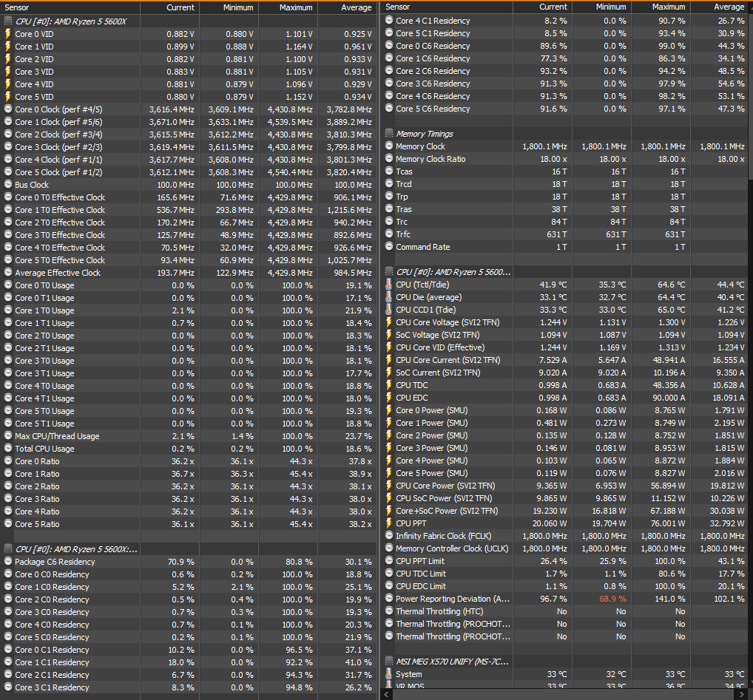Click the icon beside Infinity Fabric Clock (FCLK)
The height and width of the screenshot is (700, 753).
[389, 535]
